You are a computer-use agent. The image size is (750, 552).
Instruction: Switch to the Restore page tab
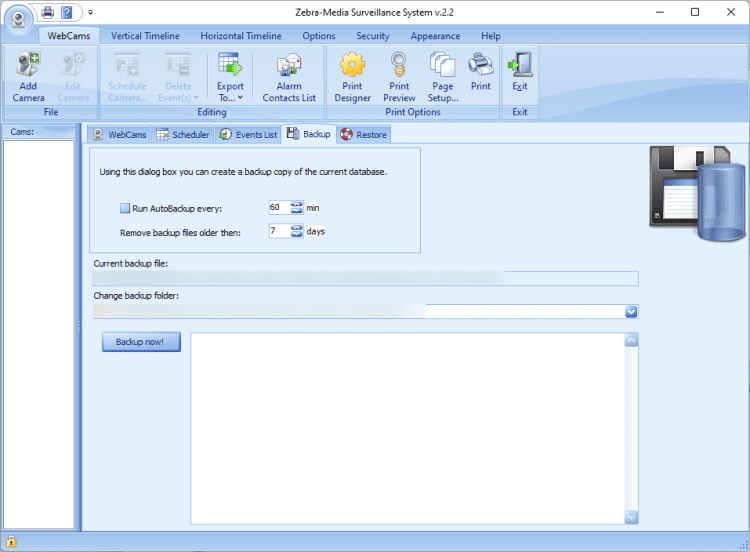tap(364, 134)
